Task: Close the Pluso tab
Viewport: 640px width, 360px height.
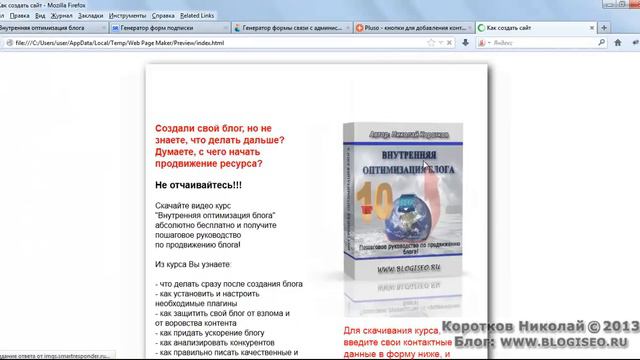Action: tap(470, 28)
